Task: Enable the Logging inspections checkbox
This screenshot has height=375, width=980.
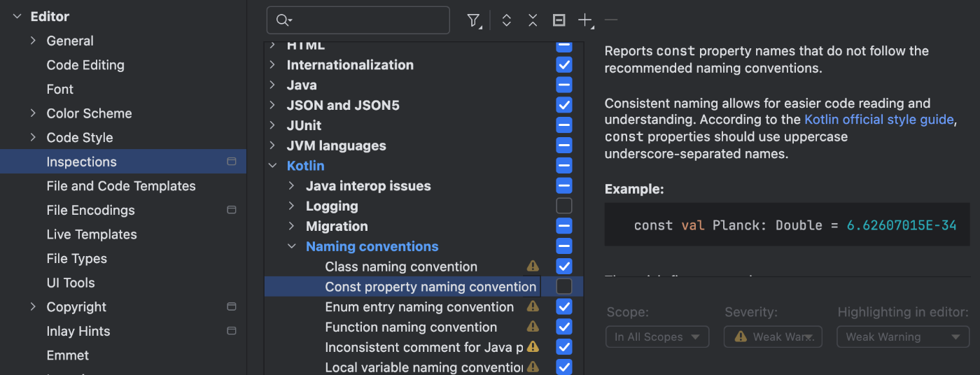Action: click(x=564, y=206)
